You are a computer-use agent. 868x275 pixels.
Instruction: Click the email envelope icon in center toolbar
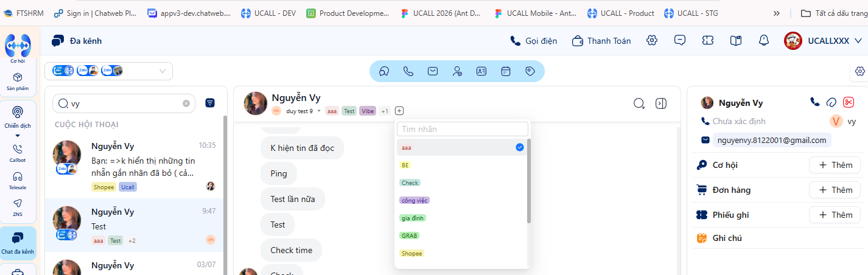coord(433,71)
